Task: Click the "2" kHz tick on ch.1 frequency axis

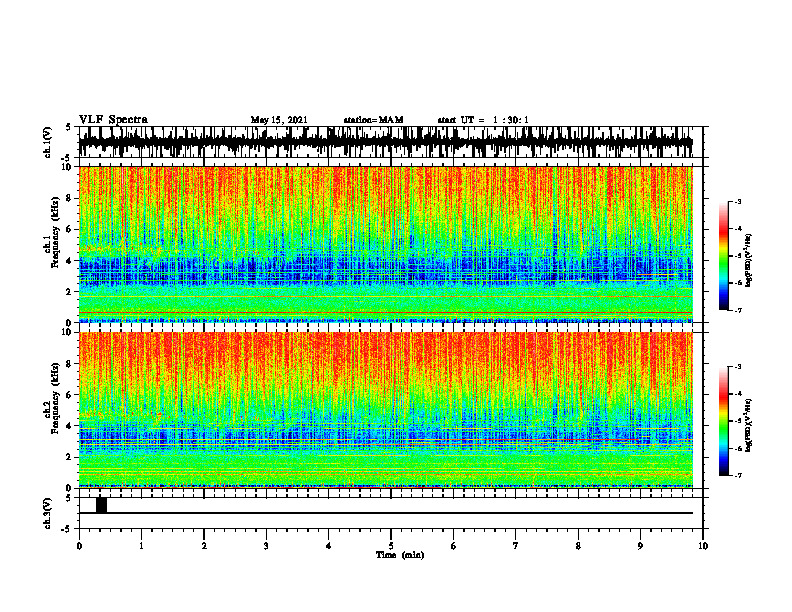Action: 69,292
